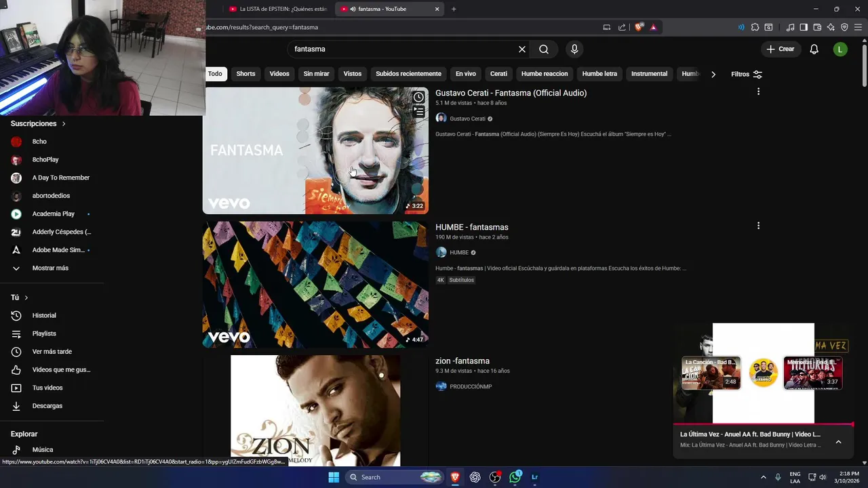Screen dimensions: 868x488
Task: Open Gustavo Cerati channel link
Action: 467,119
